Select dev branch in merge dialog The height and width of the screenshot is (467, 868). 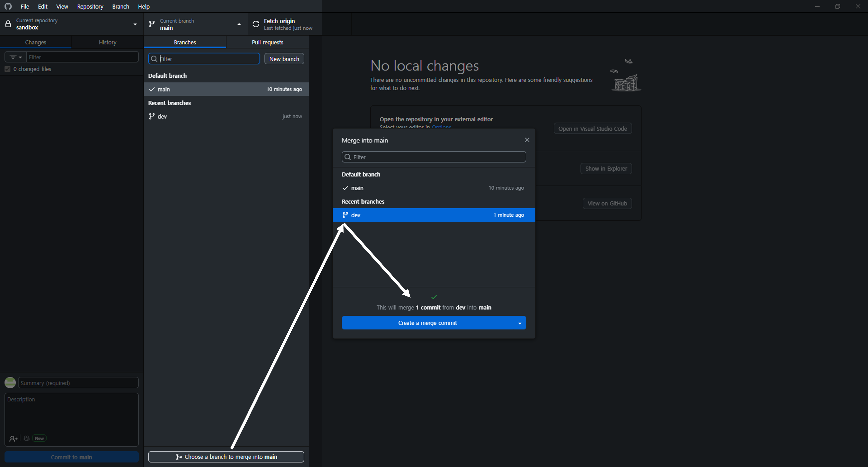[434, 215]
